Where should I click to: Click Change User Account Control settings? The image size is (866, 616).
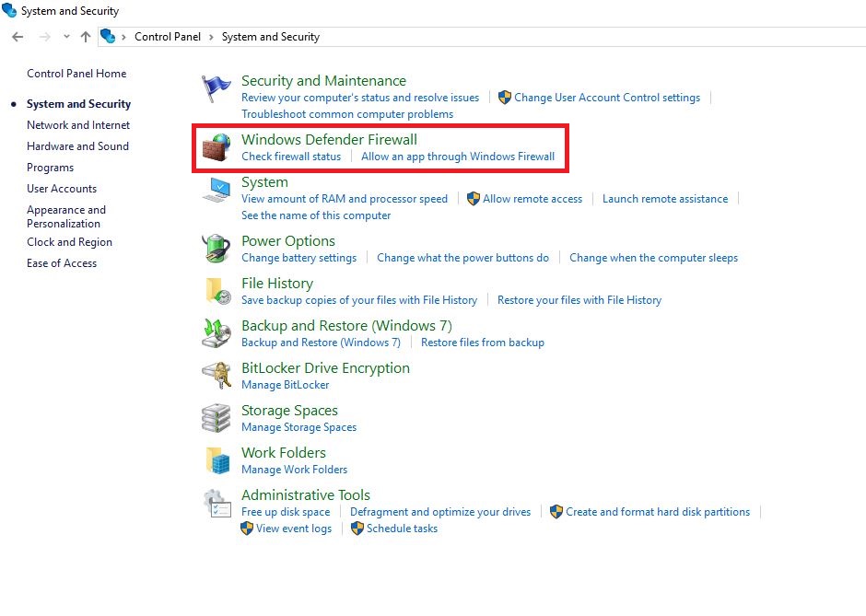607,98
